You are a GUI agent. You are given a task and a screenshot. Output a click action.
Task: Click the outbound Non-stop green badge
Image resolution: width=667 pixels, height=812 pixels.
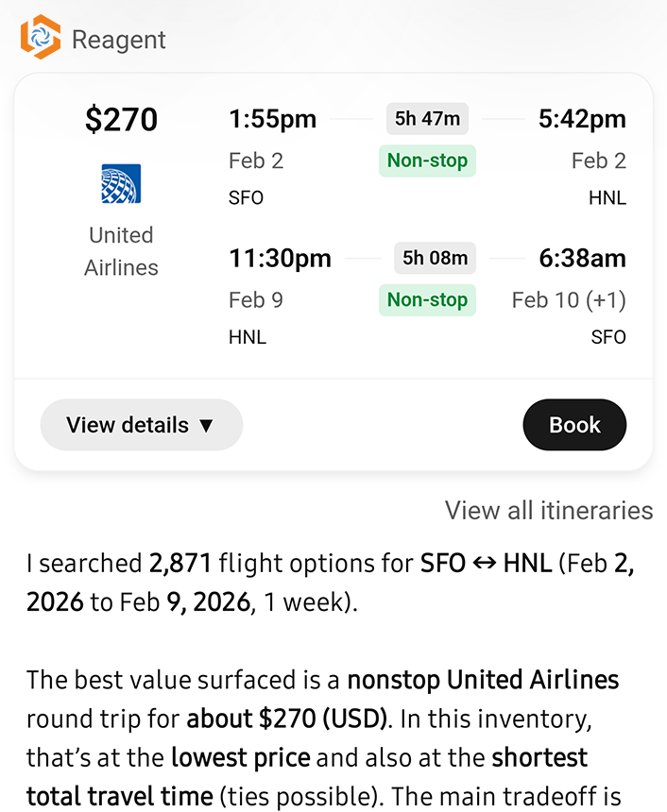(x=427, y=161)
